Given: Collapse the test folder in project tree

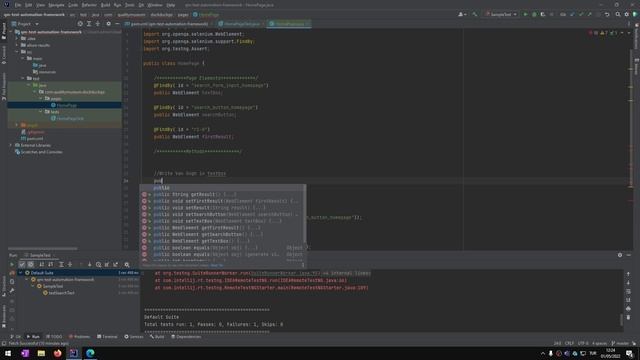Looking at the screenshot, I should [23, 78].
